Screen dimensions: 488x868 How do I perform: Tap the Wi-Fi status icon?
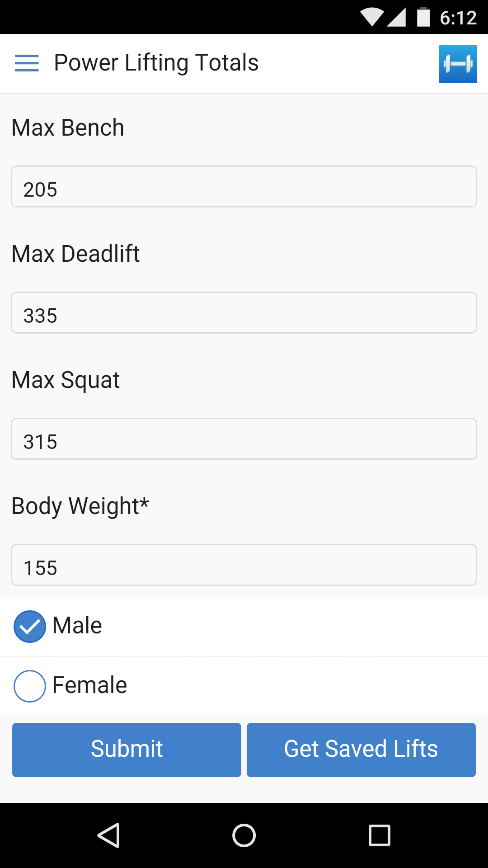click(x=371, y=16)
